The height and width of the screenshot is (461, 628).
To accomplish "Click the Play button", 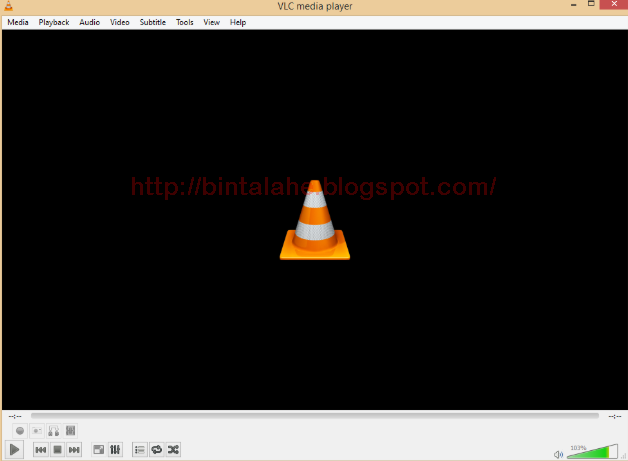I will click(14, 449).
